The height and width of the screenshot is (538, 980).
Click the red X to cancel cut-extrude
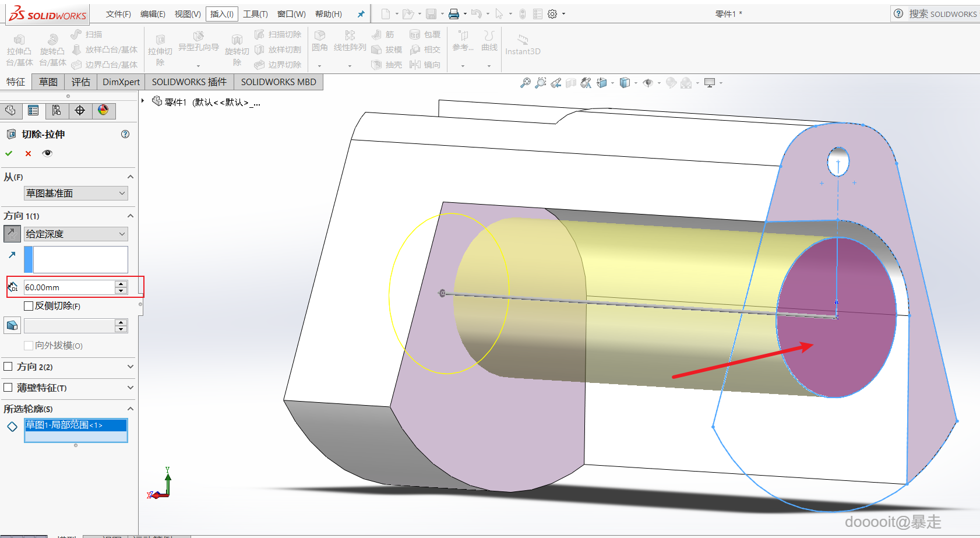tap(28, 153)
